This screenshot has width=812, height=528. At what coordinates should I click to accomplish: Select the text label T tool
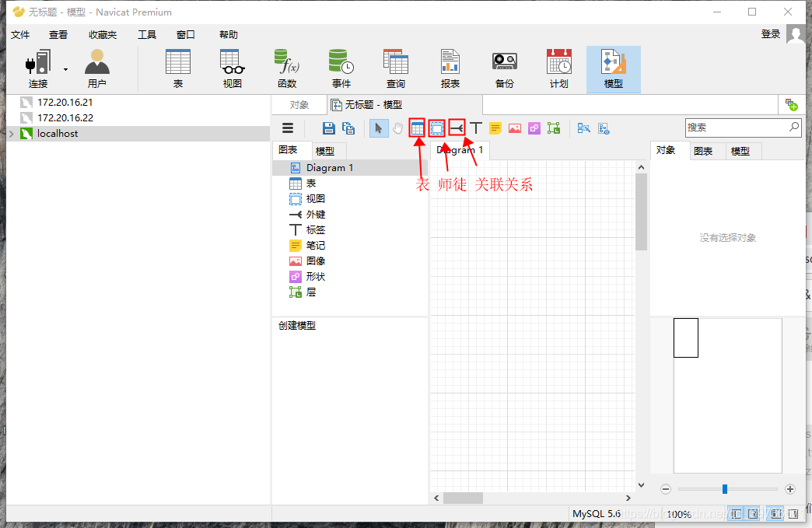click(x=476, y=128)
